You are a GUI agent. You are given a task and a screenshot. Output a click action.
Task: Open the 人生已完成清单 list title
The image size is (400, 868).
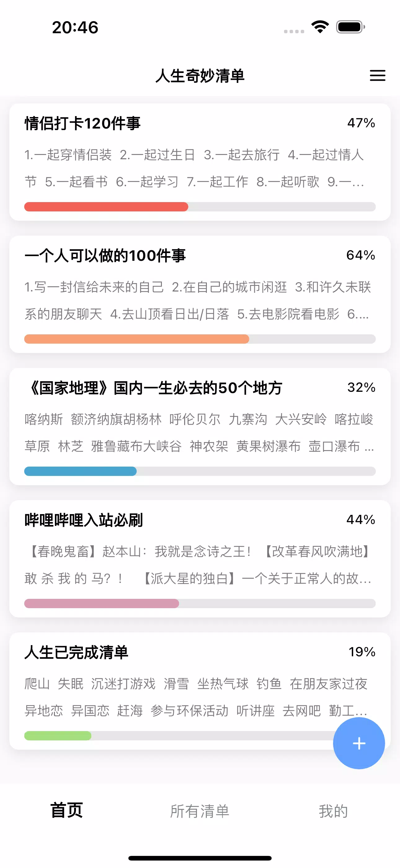pyautogui.click(x=76, y=652)
